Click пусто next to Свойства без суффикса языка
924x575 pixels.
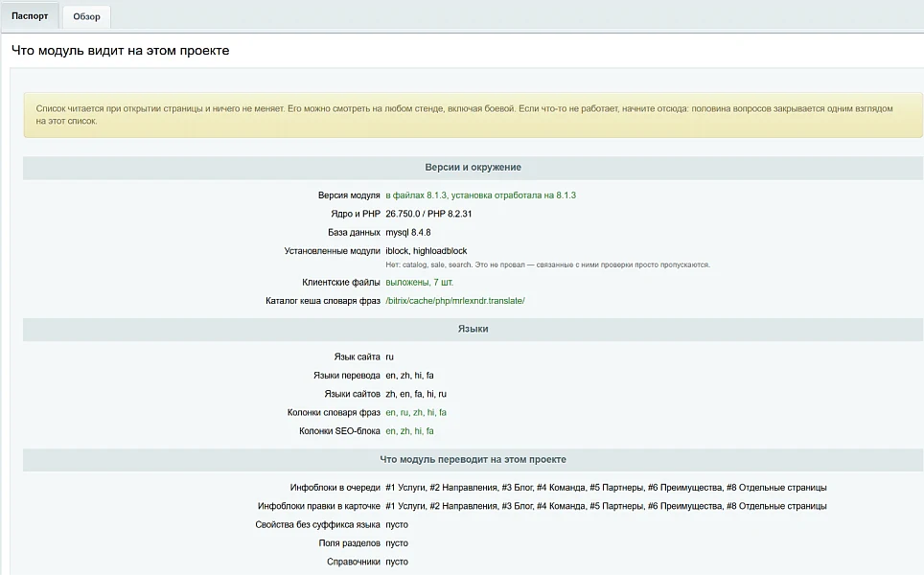(397, 525)
